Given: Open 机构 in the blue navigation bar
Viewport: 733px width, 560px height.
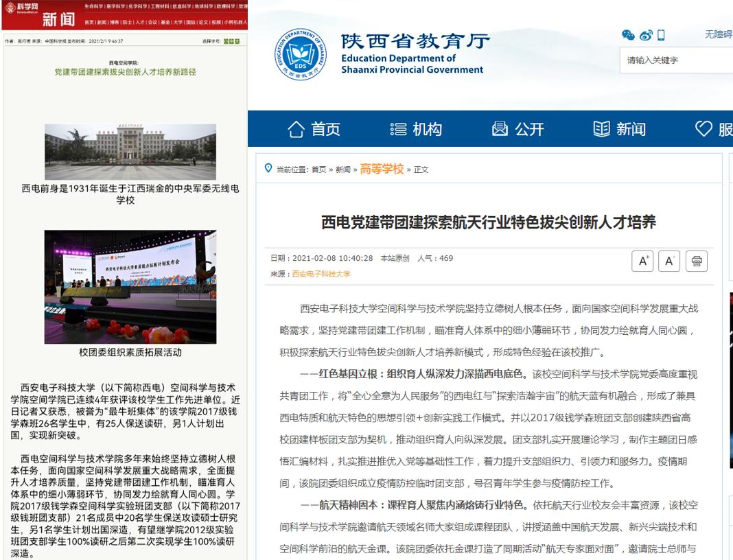Looking at the screenshot, I should 416,129.
